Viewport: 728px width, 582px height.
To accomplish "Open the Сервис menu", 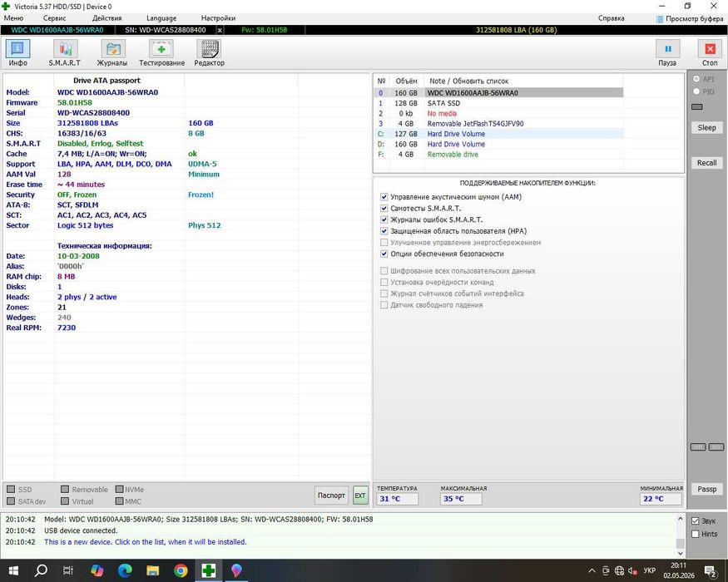I will click(54, 18).
